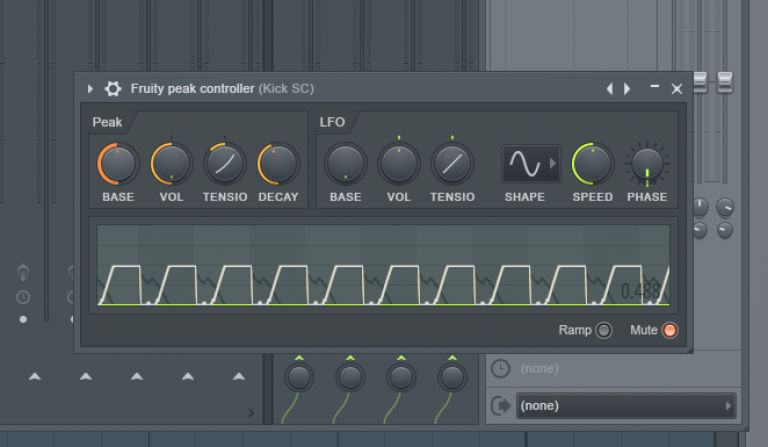The image size is (768, 447).
Task: Click the small chevron below white arrows
Action: [x=251, y=412]
